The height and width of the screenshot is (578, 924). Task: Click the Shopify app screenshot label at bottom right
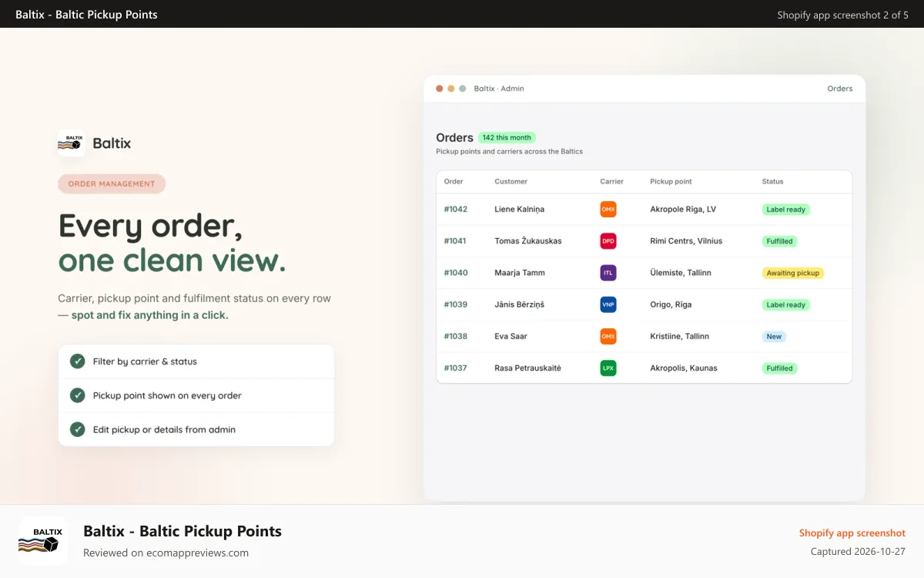point(852,533)
